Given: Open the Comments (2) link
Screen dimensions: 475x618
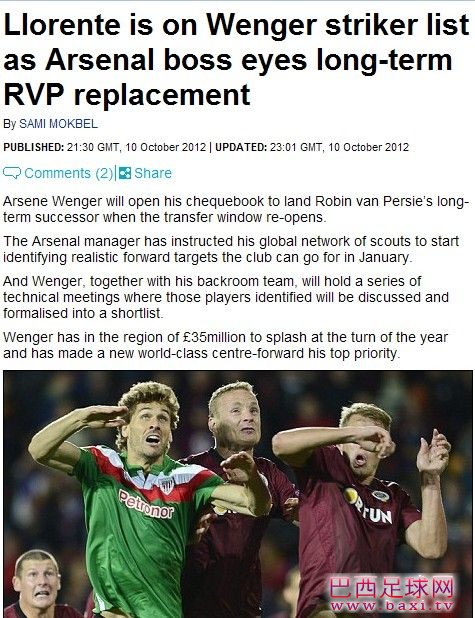Looking at the screenshot, I should 69,173.
